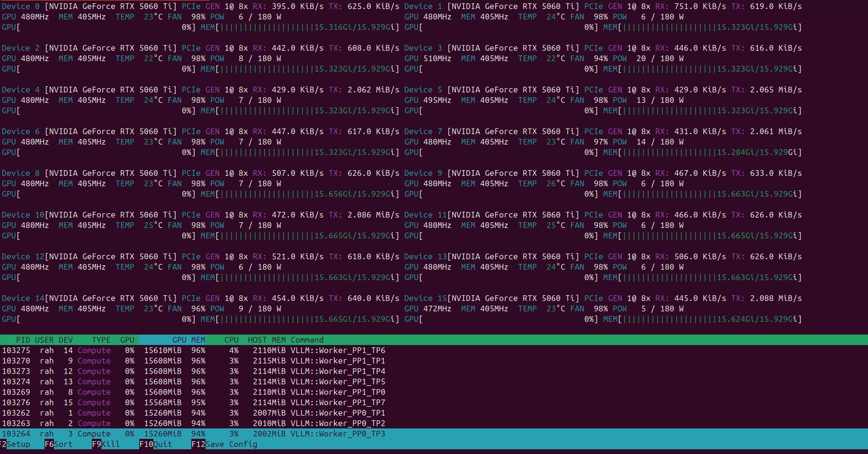Click the Device 5 header label
This screenshot has height=454, width=868.
coord(423,90)
